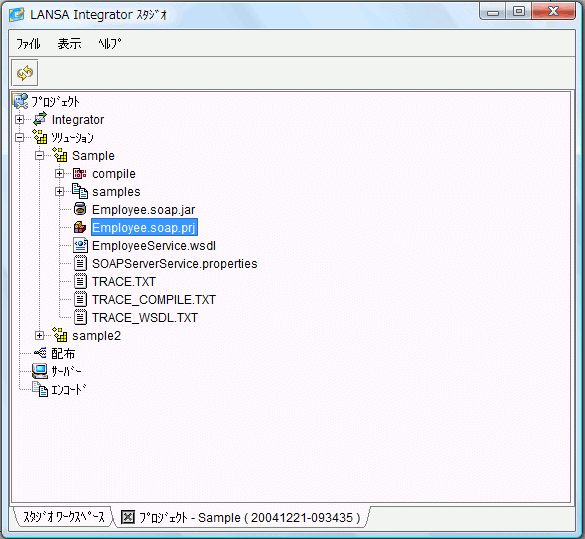Viewport: 585px width, 539px height.
Task: Collapse the ソリューション tree node
Action: [19, 138]
